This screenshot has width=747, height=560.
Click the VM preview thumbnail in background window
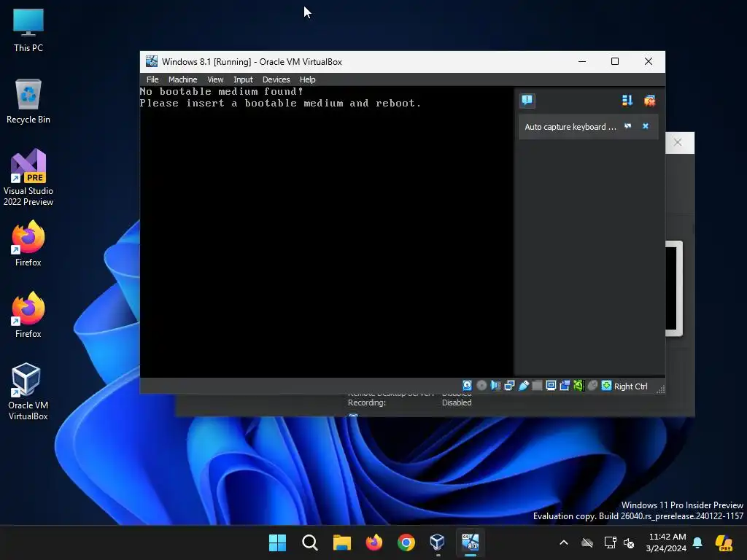674,289
